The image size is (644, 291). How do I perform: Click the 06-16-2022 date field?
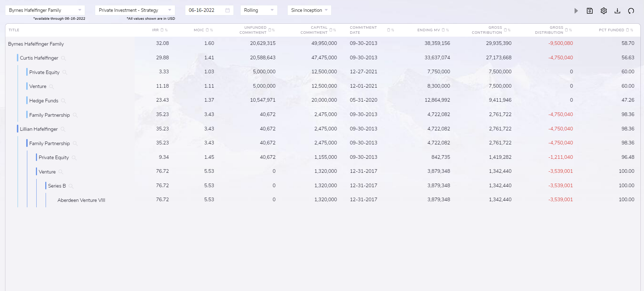[x=209, y=10]
